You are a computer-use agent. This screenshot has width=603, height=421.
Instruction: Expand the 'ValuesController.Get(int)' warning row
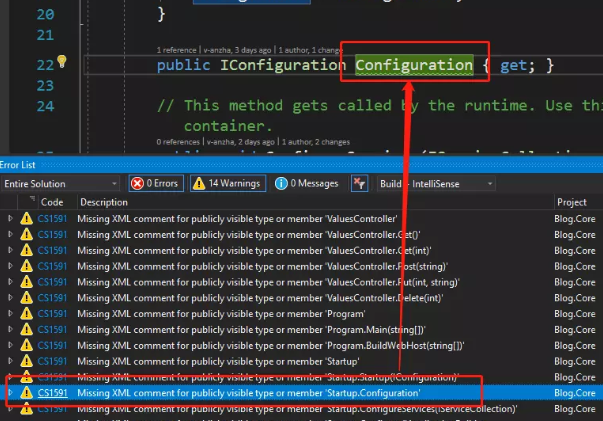click(x=10, y=250)
